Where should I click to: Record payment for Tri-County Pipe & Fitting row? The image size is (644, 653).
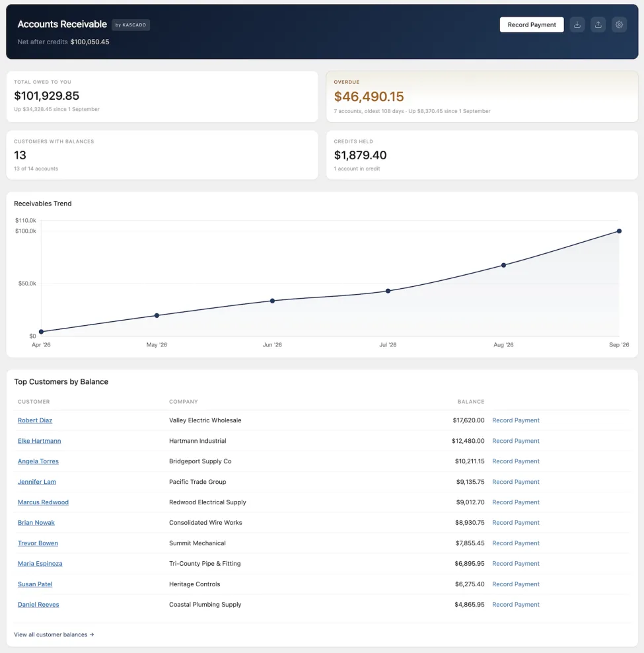[516, 564]
